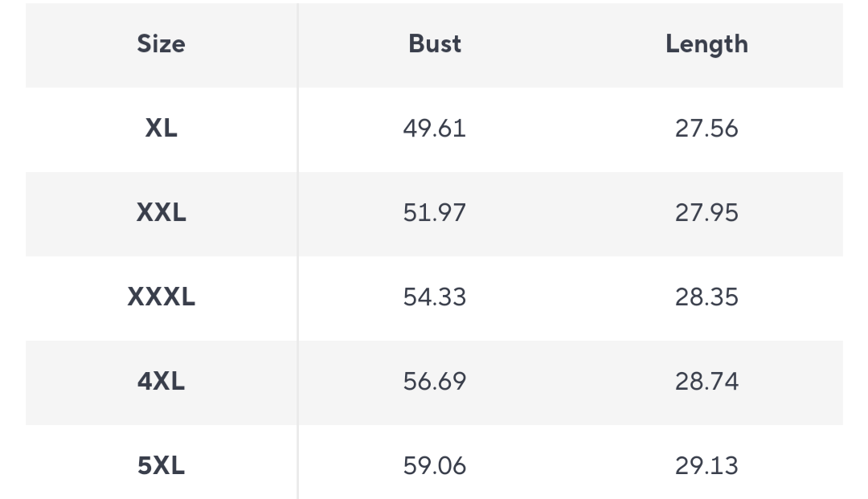Click the XL bust value 49.61

[435, 129]
